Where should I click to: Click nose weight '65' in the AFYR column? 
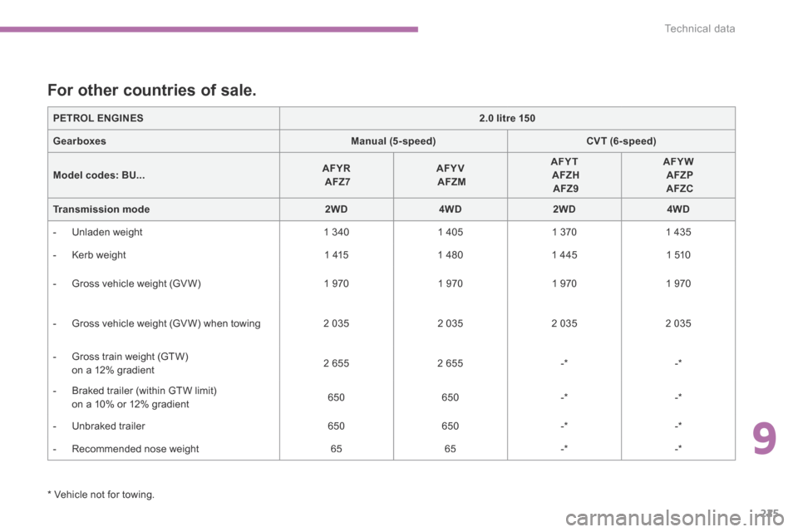[337, 449]
